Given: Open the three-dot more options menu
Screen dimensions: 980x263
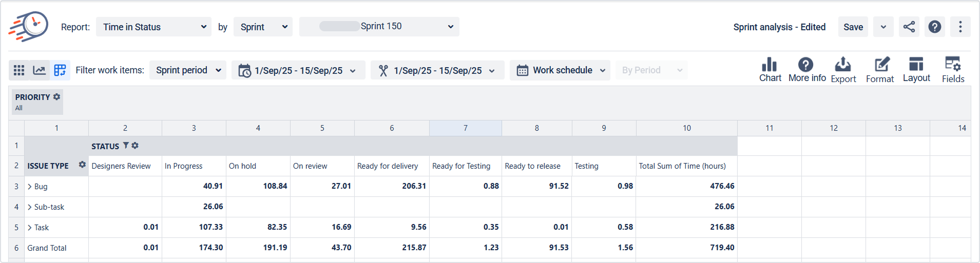Looking at the screenshot, I should [x=960, y=27].
